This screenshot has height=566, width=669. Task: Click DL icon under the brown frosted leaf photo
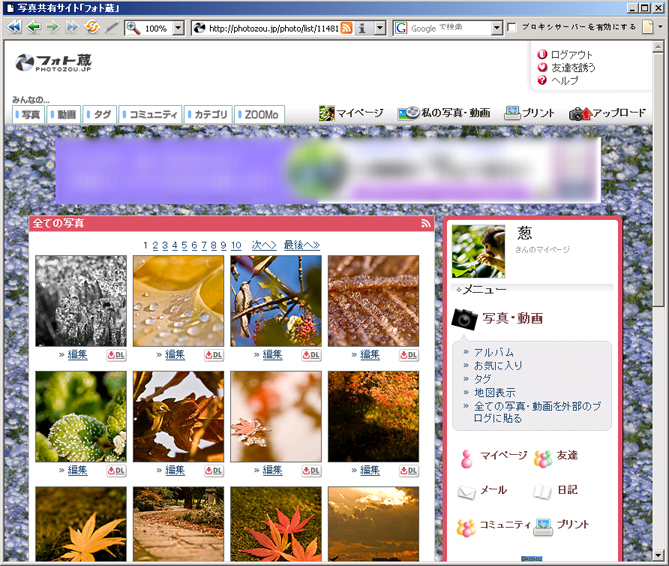click(409, 355)
